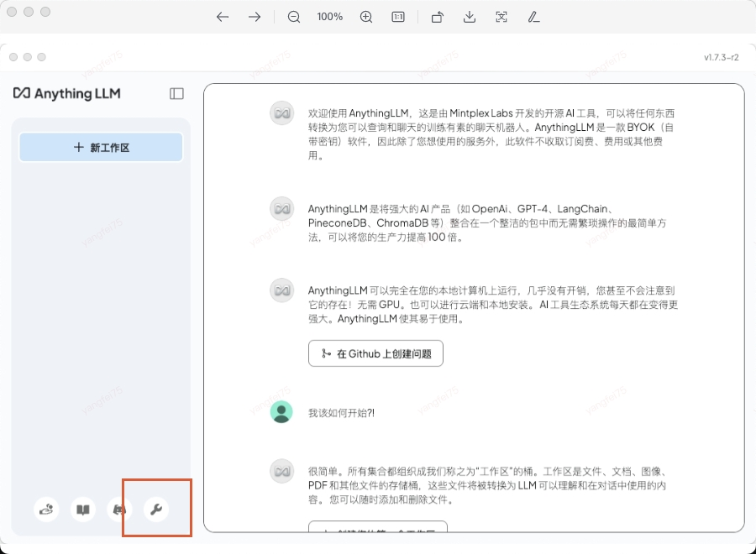Click bot avatar beside the OpenAi, GPT-4 message
The width and height of the screenshot is (756, 554).
click(281, 209)
